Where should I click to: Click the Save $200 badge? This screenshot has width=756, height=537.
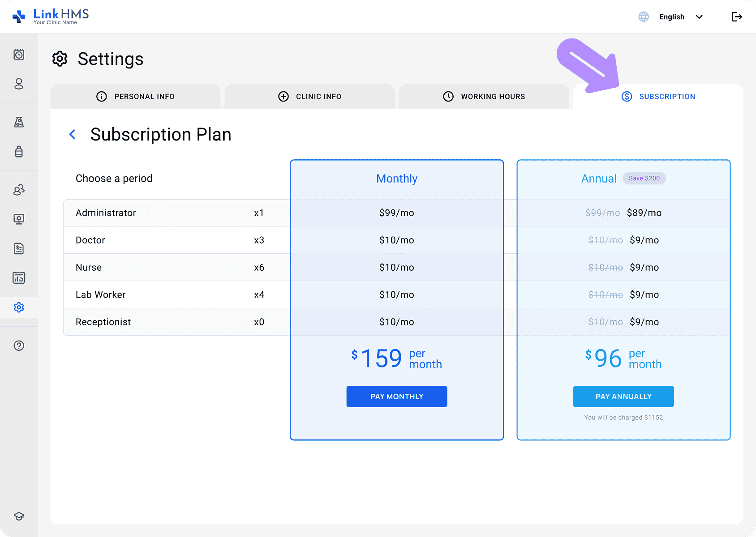pos(644,178)
